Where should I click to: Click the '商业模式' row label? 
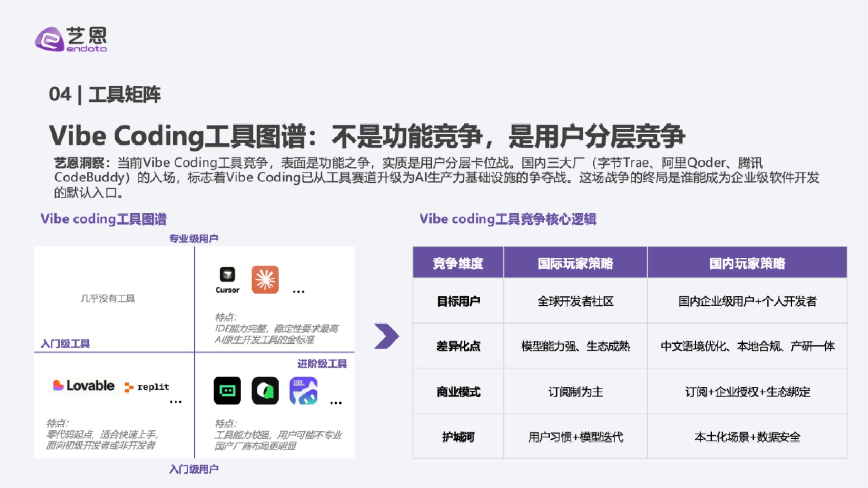coord(458,392)
